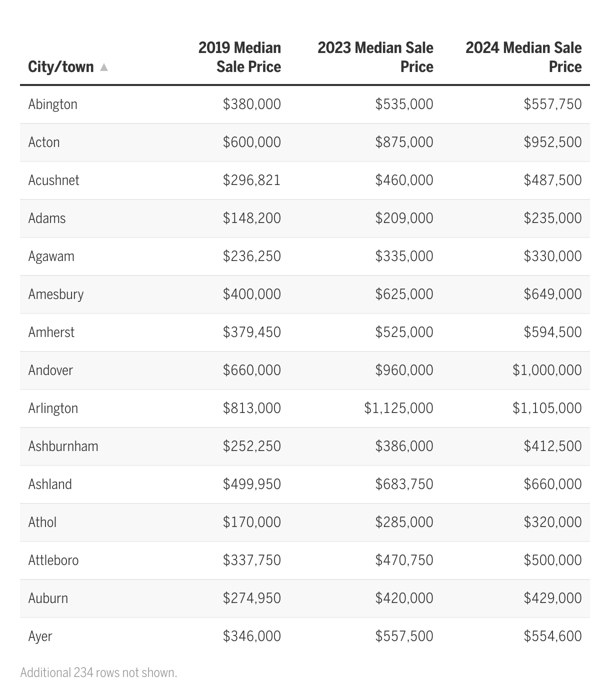Image resolution: width=610 pixels, height=700 pixels.
Task: Click Auburn 2023 price $420,000
Action: point(404,598)
